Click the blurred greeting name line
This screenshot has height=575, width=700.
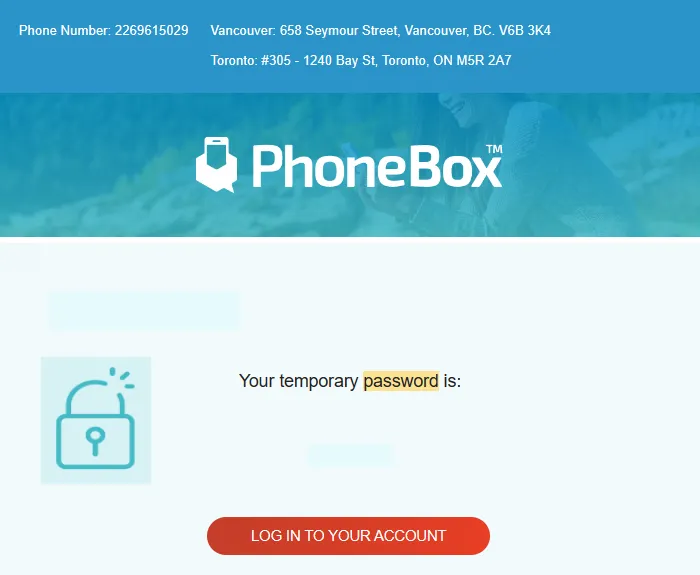(x=144, y=310)
